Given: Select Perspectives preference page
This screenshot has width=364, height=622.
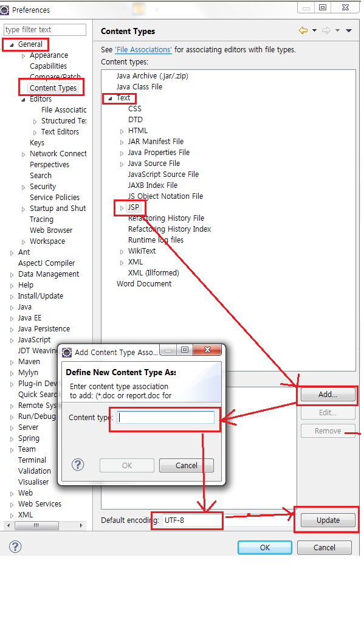Looking at the screenshot, I should pos(49,165).
